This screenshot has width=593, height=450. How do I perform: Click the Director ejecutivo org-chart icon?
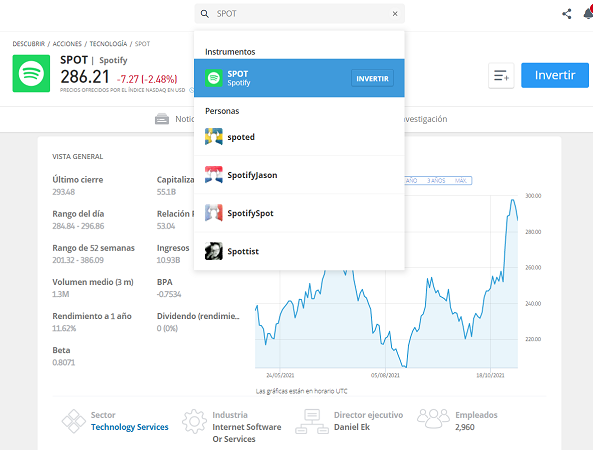coord(312,421)
